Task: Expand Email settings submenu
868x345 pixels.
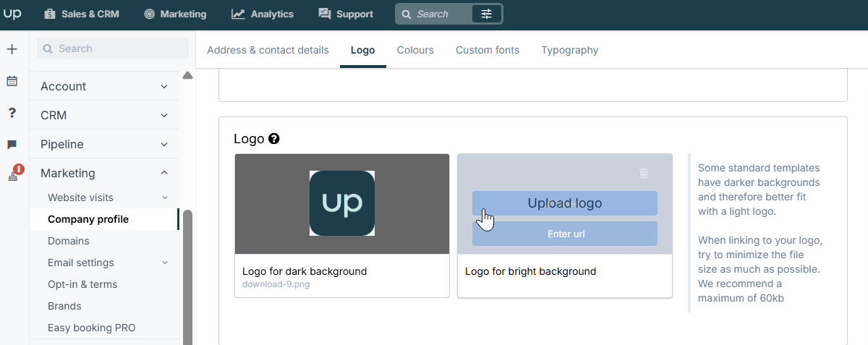Action: click(x=104, y=263)
